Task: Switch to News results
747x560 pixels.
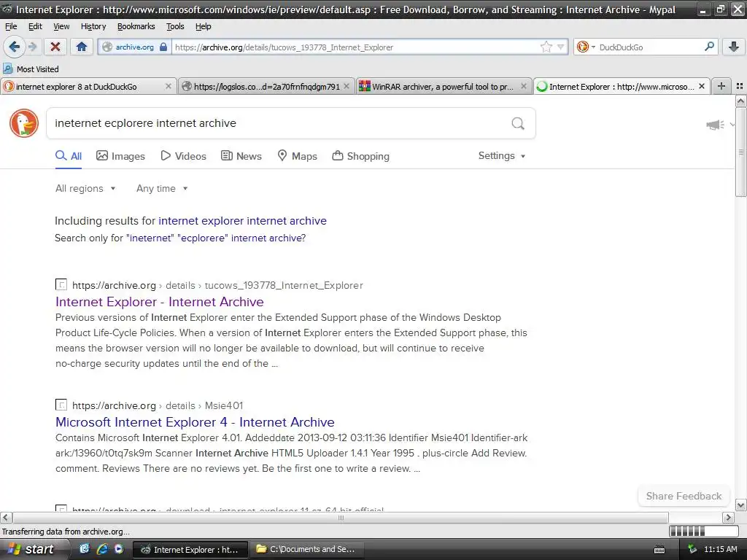Action: (x=241, y=156)
